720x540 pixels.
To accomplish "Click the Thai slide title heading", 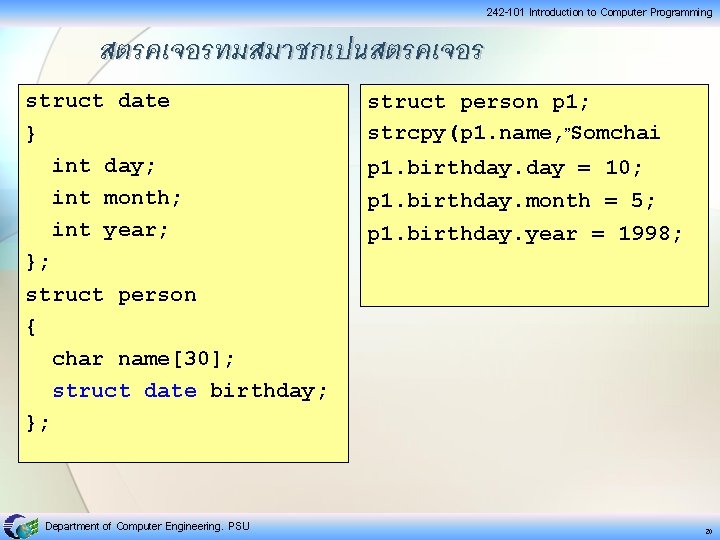I will pos(292,51).
